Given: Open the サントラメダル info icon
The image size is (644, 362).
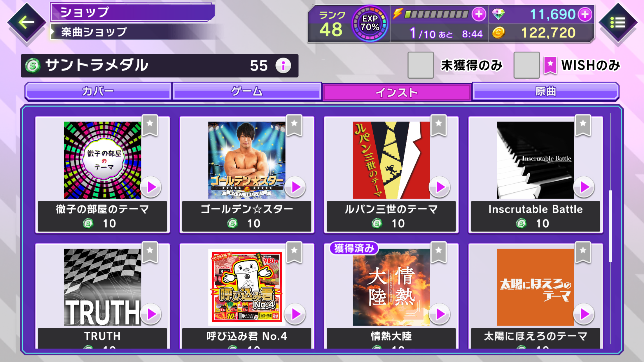Looking at the screenshot, I should pos(283,65).
